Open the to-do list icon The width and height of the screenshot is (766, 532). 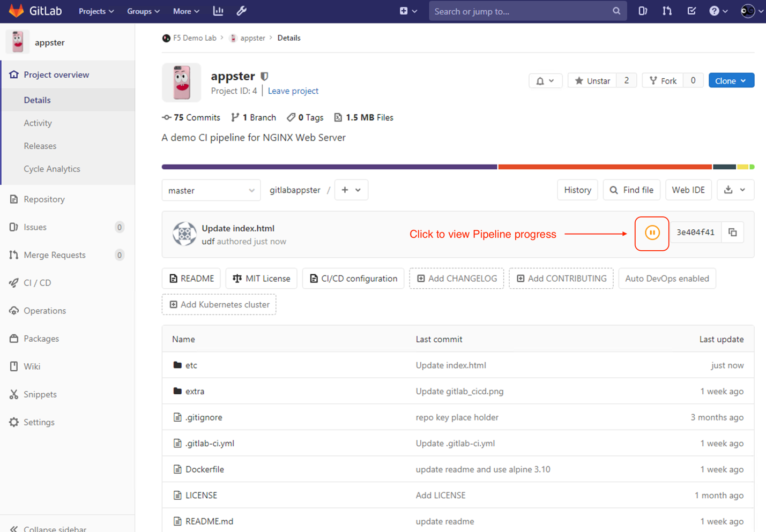pos(691,11)
